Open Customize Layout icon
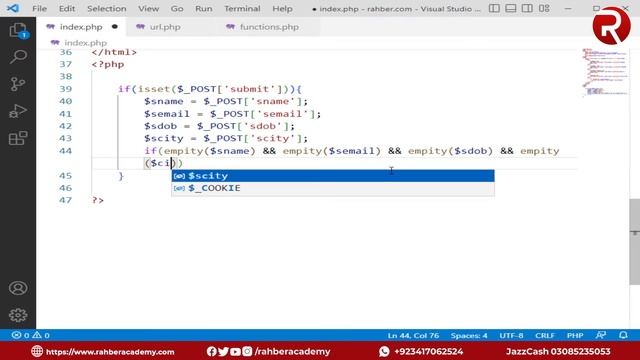This screenshot has width=640, height=360. pyautogui.click(x=544, y=8)
